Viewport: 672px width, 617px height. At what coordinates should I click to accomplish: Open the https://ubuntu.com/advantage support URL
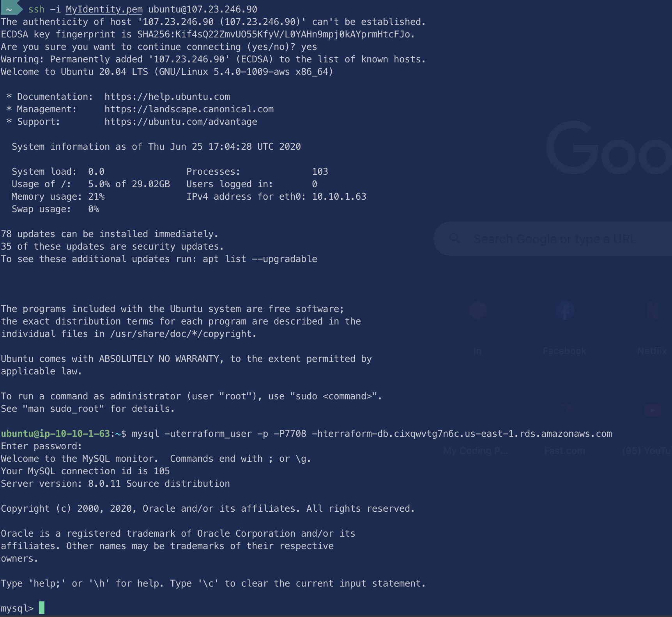(181, 122)
